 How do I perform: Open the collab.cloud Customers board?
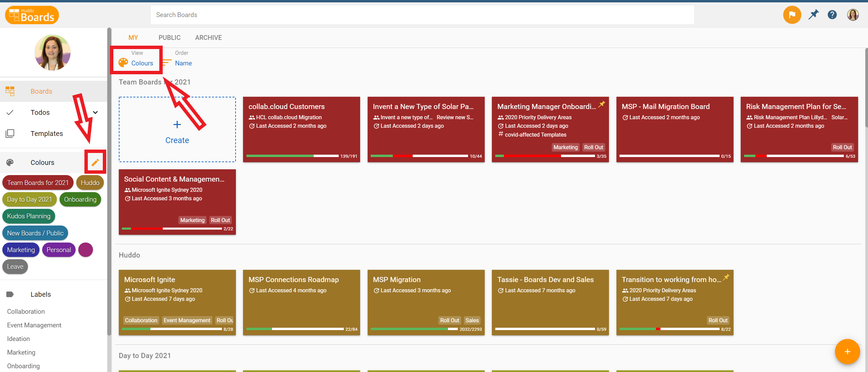tap(302, 129)
